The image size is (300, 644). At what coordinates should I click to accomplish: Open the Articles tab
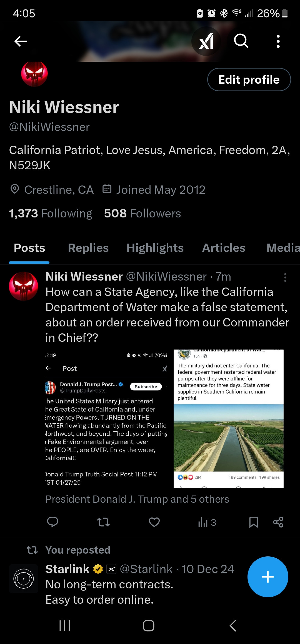click(224, 248)
